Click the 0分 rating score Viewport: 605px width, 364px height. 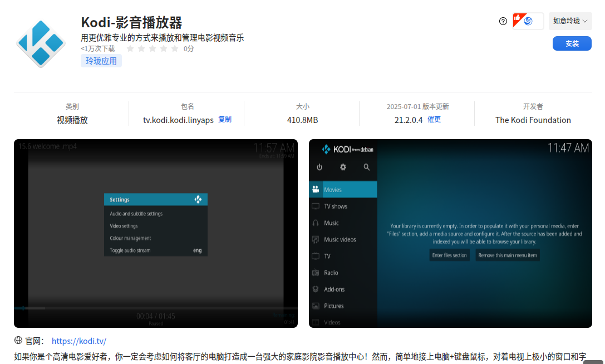[188, 48]
